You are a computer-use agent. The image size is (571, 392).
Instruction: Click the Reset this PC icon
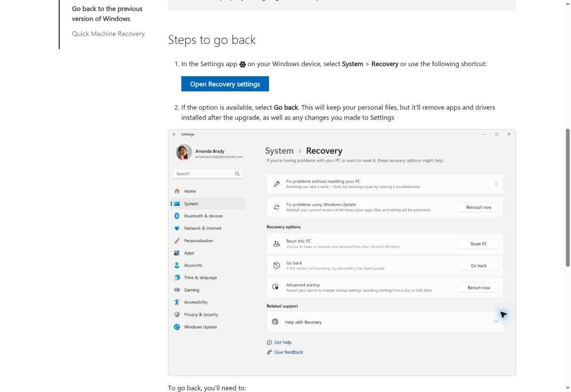pos(277,243)
